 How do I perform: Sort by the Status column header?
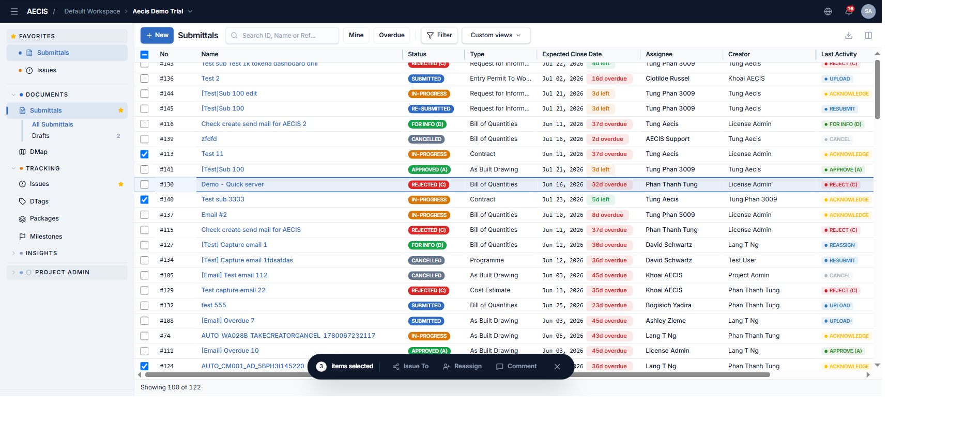pos(417,54)
